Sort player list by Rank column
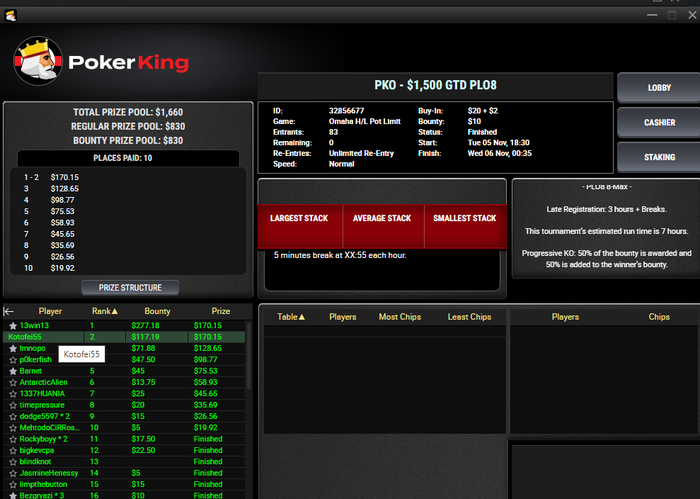 [x=104, y=311]
